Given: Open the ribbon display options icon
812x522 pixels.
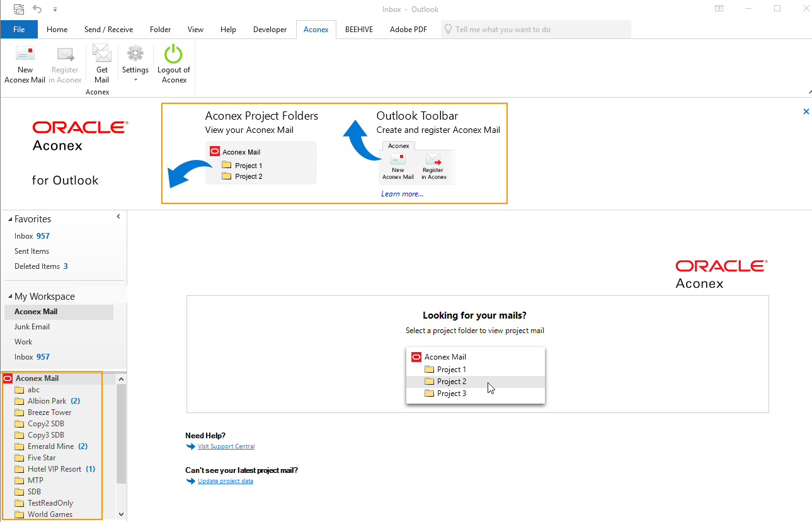Looking at the screenshot, I should tap(719, 9).
